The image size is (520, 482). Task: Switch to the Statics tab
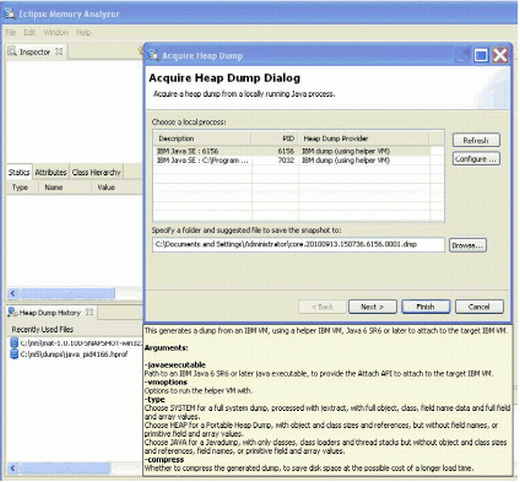pyautogui.click(x=19, y=172)
